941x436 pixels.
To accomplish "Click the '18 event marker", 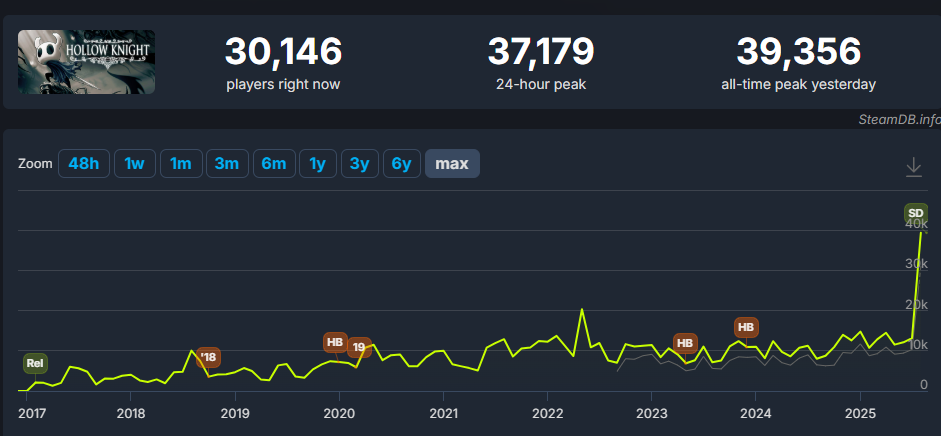I will click(208, 357).
